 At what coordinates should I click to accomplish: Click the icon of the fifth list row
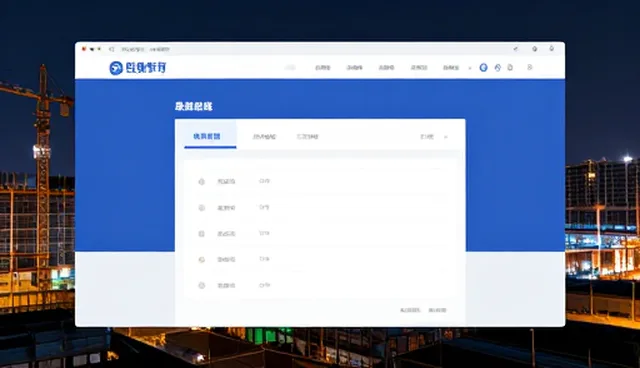coord(202,286)
